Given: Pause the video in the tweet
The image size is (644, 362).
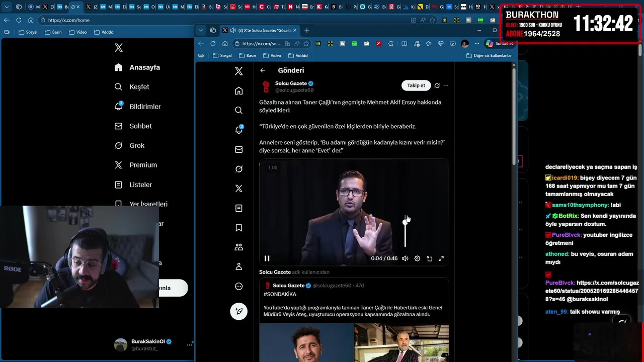Looking at the screenshot, I should [x=267, y=258].
